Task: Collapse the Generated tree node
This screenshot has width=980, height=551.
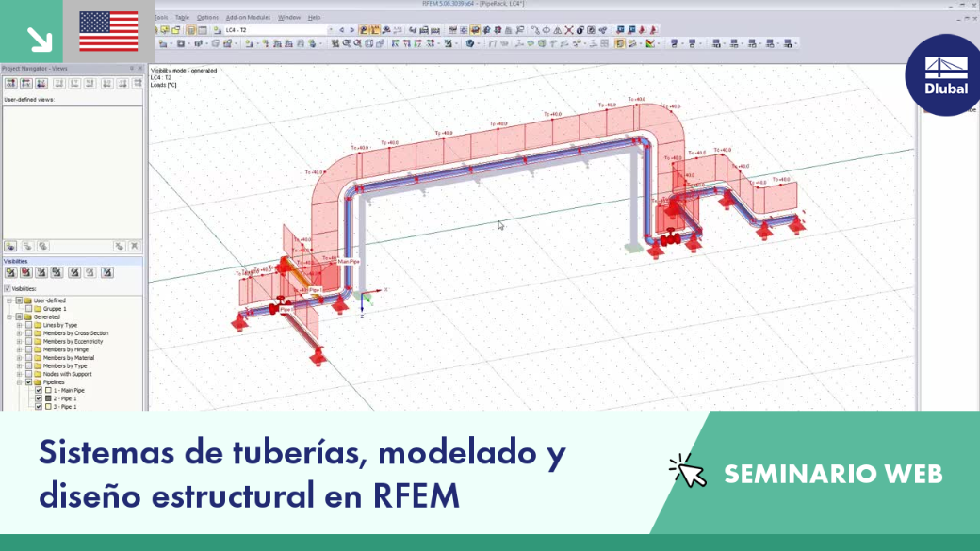Action: pyautogui.click(x=9, y=317)
